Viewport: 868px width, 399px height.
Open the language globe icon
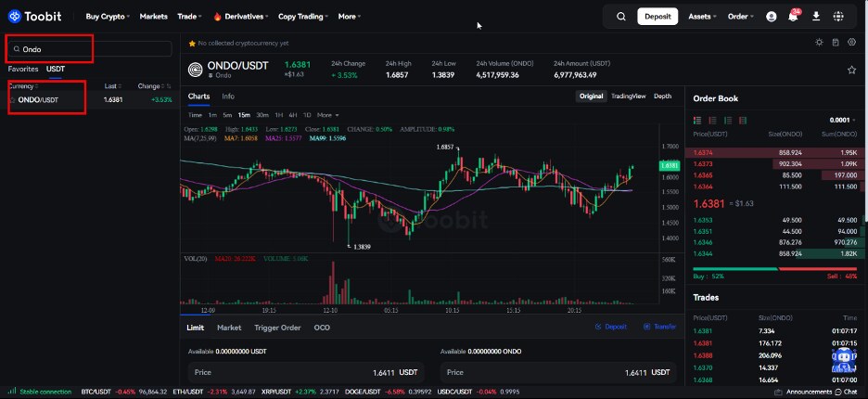point(838,17)
